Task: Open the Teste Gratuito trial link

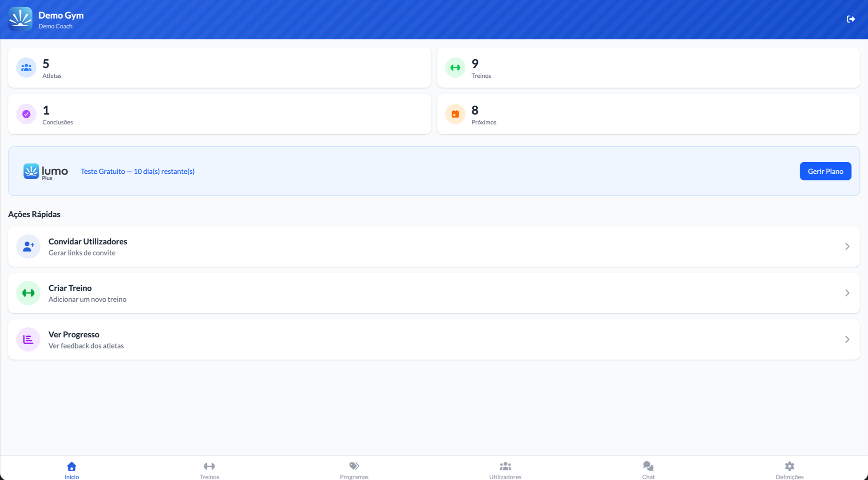Action: (137, 171)
